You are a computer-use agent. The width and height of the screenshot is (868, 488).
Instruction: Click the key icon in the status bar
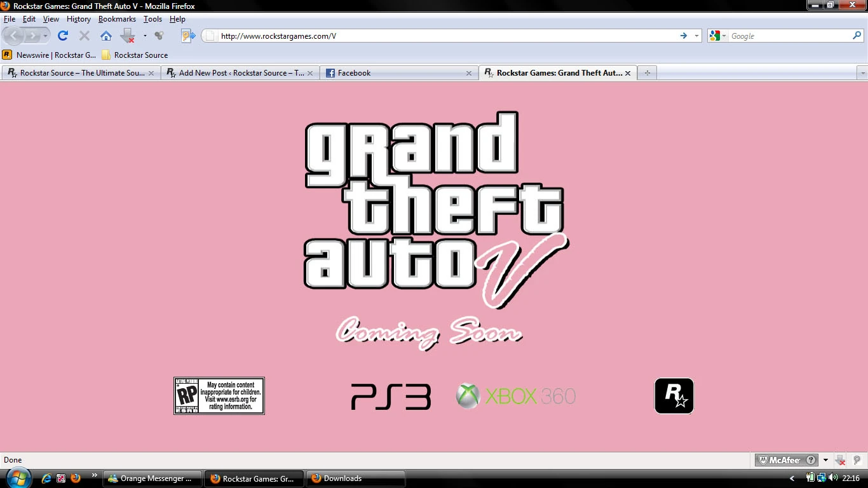pos(857,460)
